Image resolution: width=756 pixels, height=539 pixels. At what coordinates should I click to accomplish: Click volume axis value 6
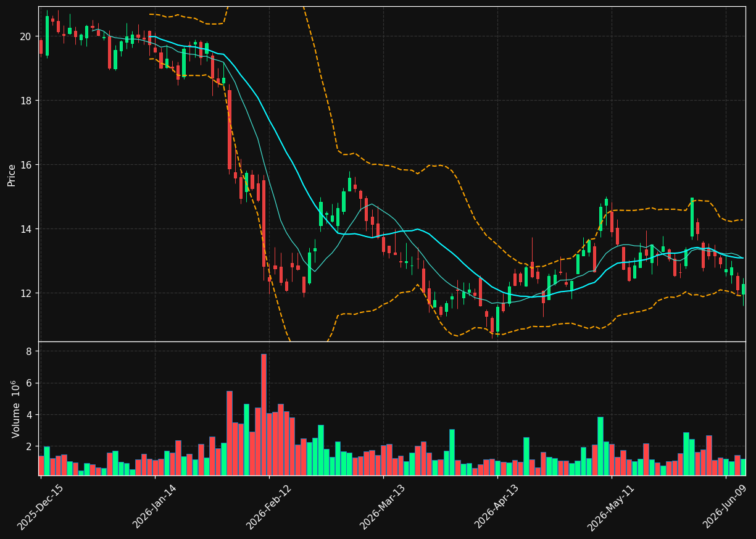pos(28,383)
